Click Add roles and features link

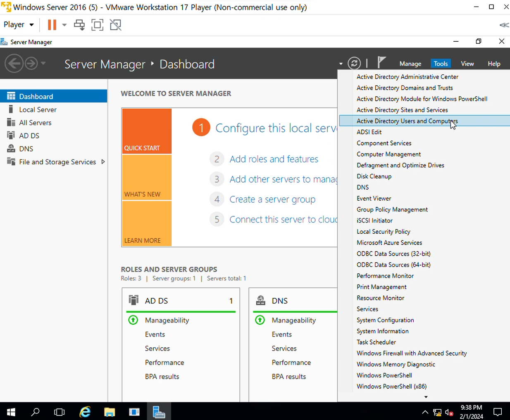click(274, 159)
